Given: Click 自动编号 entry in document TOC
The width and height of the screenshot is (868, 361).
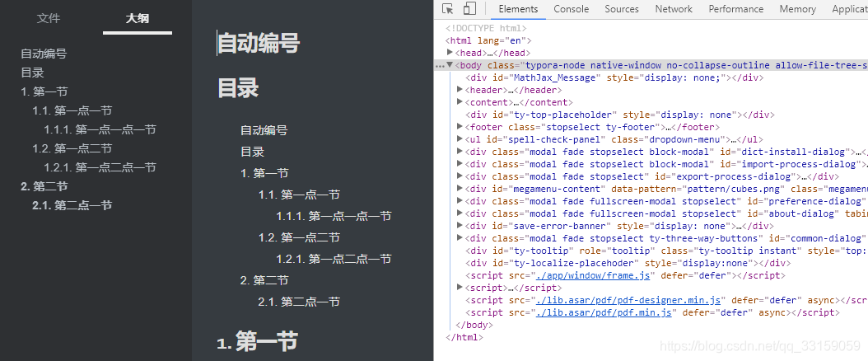Looking at the screenshot, I should [x=264, y=131].
